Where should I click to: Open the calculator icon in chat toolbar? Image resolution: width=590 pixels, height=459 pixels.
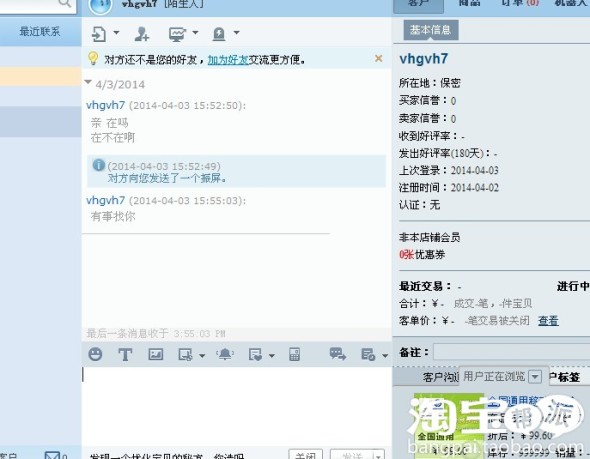click(x=294, y=354)
